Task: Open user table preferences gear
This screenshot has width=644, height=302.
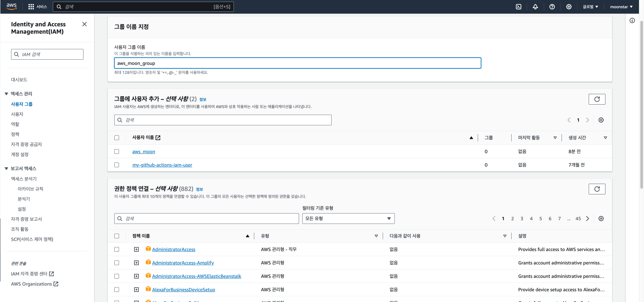Action: coord(601,120)
